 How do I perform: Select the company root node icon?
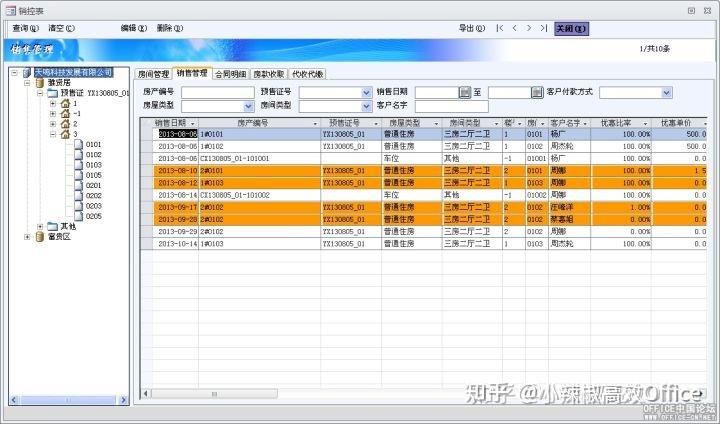point(27,73)
